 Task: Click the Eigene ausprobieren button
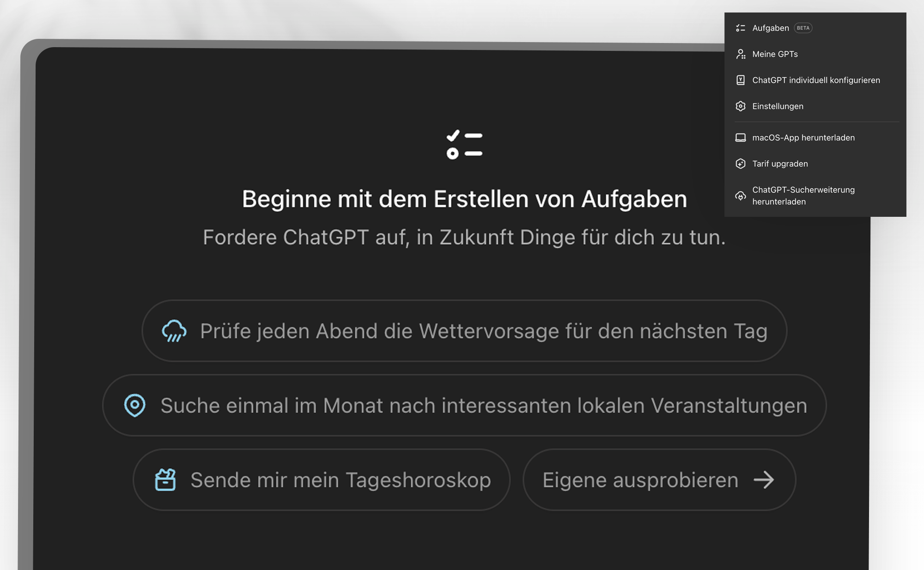coord(659,480)
